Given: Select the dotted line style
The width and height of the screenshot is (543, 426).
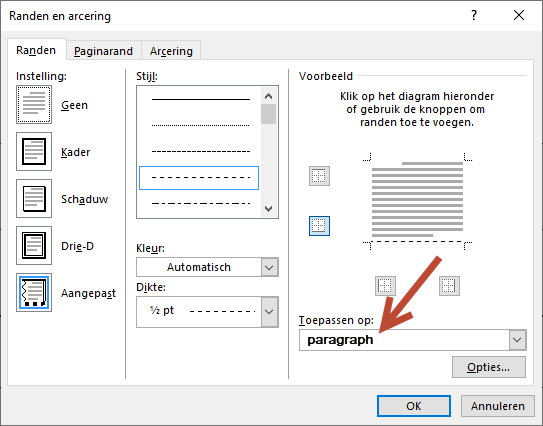Looking at the screenshot, I should 201,125.
